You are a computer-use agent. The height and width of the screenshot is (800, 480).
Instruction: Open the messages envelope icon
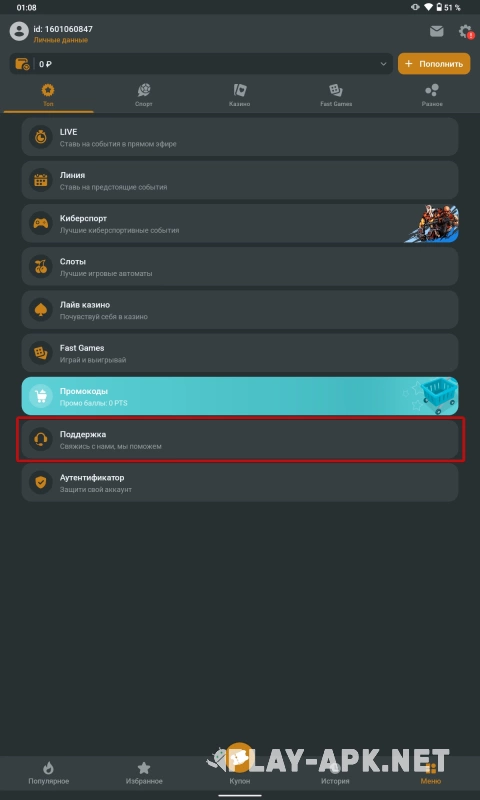click(436, 32)
